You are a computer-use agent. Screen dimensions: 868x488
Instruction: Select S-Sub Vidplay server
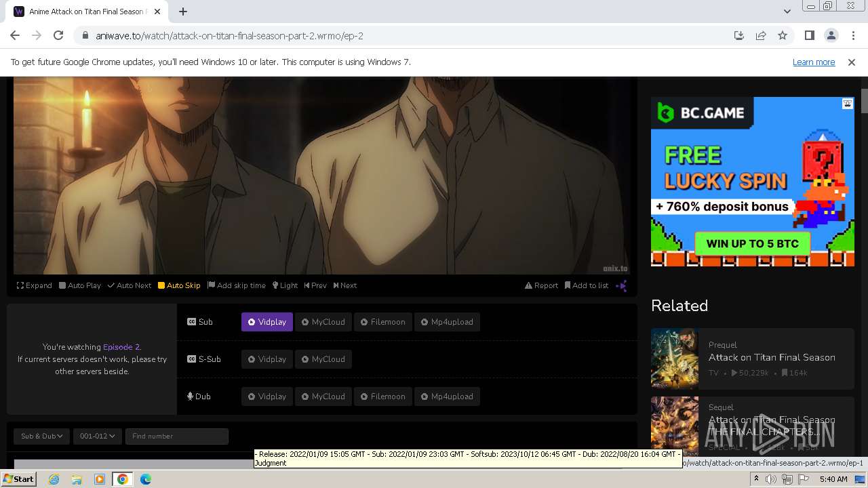click(267, 359)
